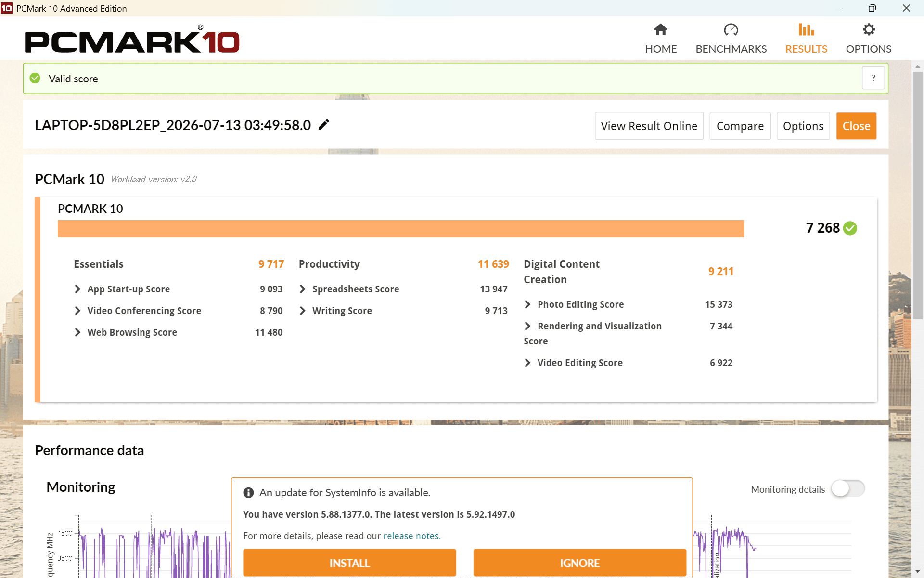Click the Digital Content Creation score 9 211

[721, 271]
